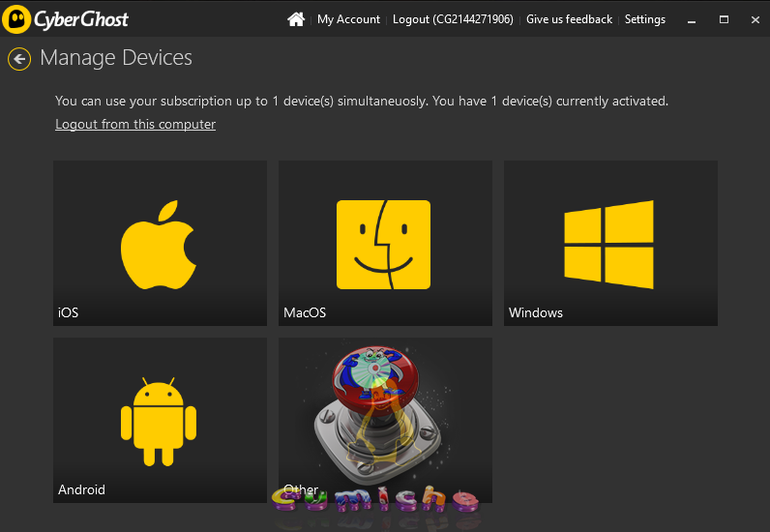770x532 pixels.
Task: Maximize the CyberGhost window
Action: click(x=724, y=19)
